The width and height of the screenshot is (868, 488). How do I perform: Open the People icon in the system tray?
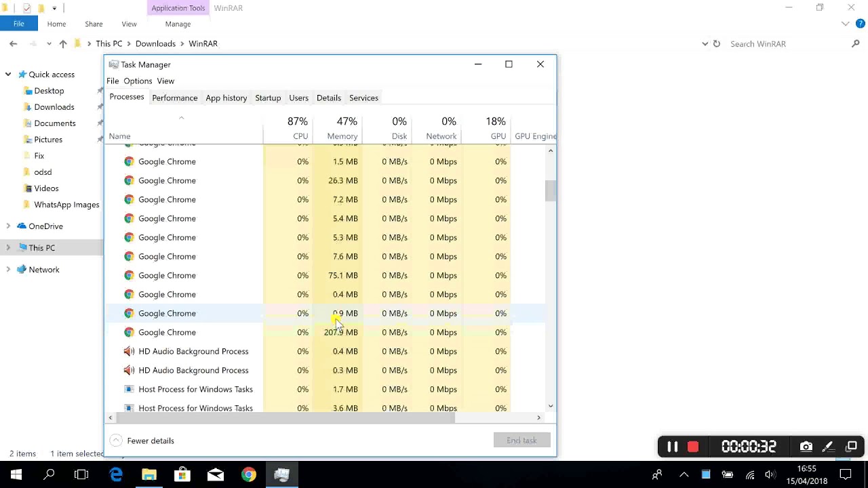click(x=657, y=474)
